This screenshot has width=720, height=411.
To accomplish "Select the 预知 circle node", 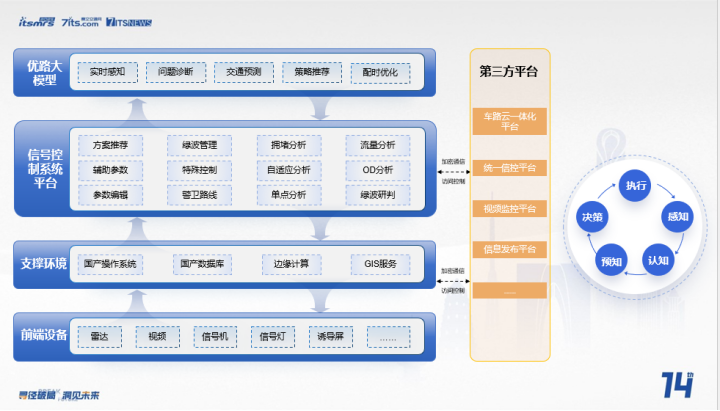I will coord(611,261).
